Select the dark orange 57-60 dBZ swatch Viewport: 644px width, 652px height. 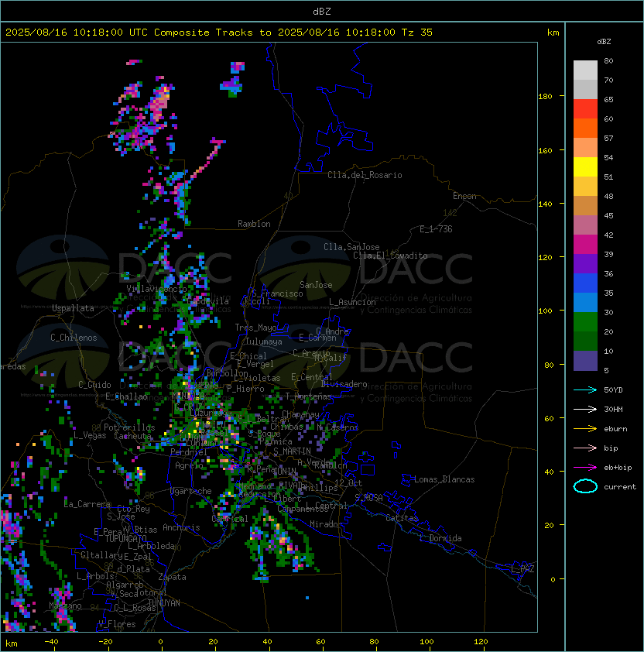[585, 128]
